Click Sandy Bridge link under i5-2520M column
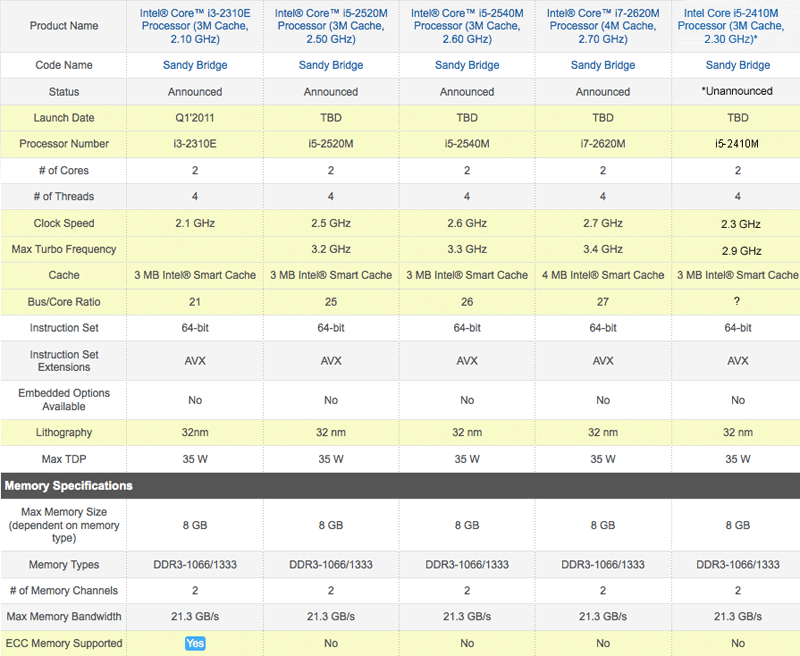The image size is (800, 656). [x=331, y=65]
